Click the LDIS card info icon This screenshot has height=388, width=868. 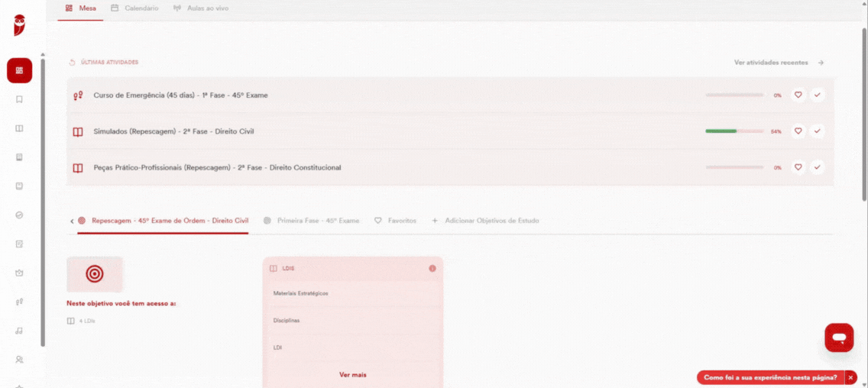pyautogui.click(x=432, y=268)
